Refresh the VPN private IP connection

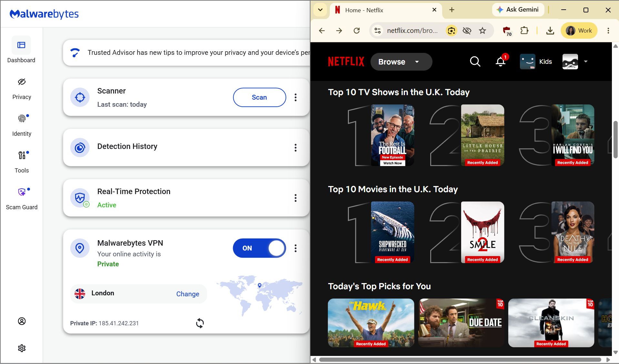click(200, 323)
